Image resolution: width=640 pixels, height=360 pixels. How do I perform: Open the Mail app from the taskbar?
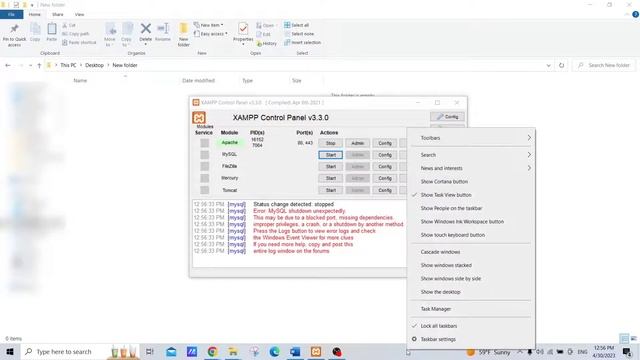point(171,351)
